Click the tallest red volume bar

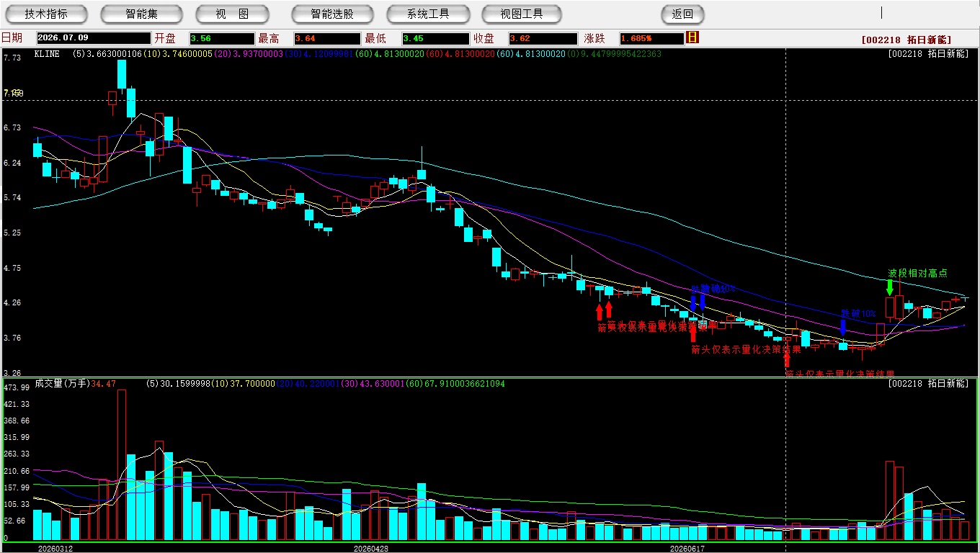coord(122,465)
